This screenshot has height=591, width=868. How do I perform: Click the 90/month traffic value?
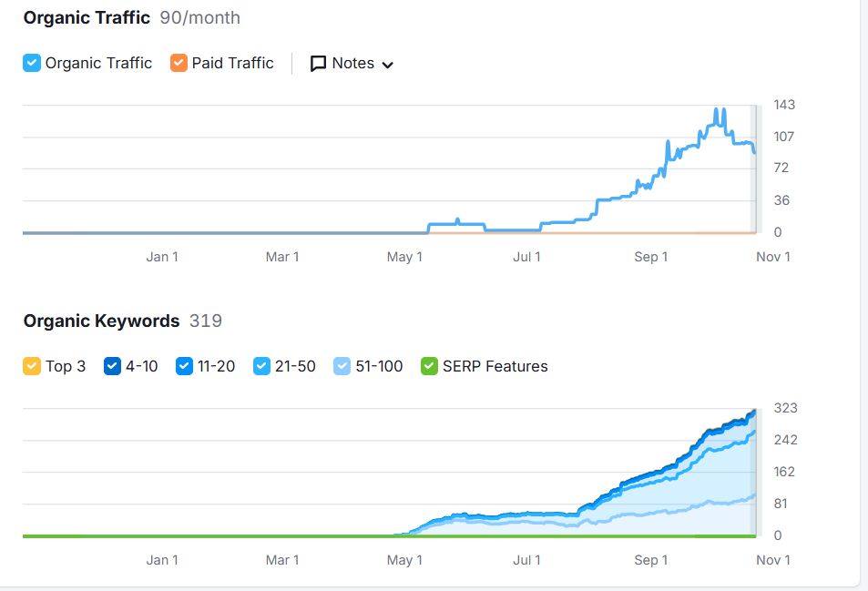pyautogui.click(x=199, y=17)
